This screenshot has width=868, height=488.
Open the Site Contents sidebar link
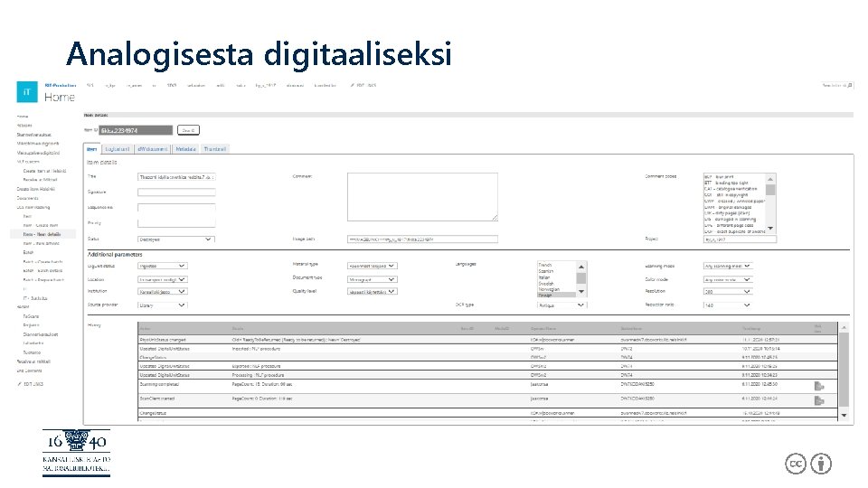pyautogui.click(x=29, y=371)
